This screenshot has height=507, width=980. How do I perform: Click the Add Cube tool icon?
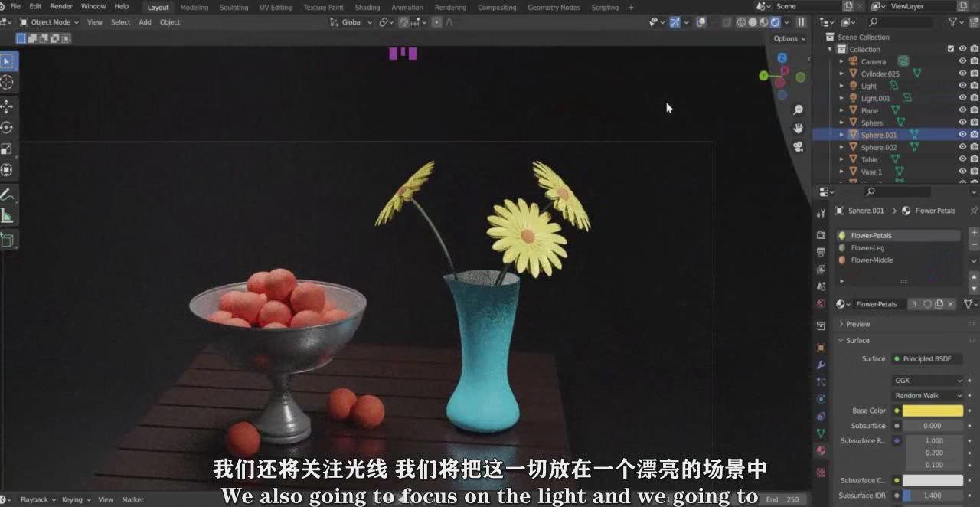click(7, 240)
